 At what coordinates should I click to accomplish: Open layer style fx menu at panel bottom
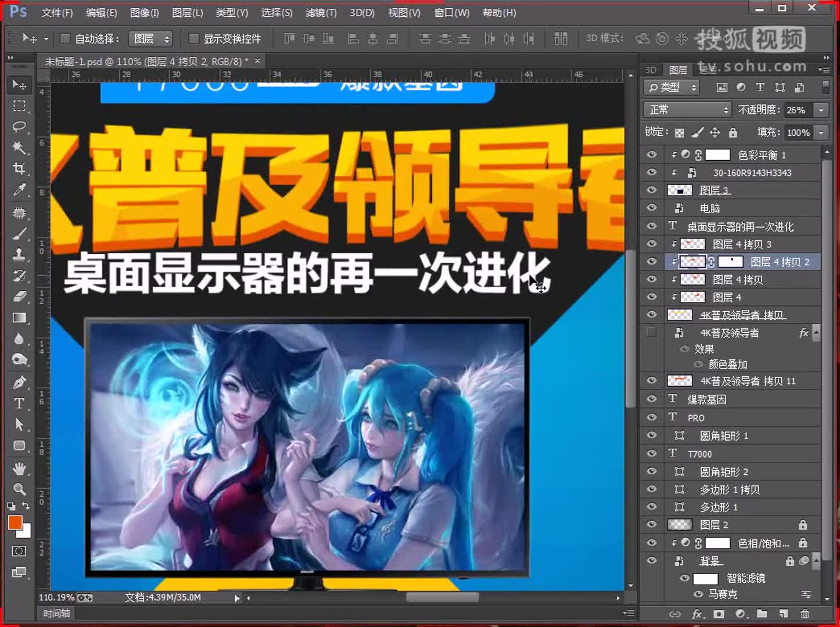[698, 614]
